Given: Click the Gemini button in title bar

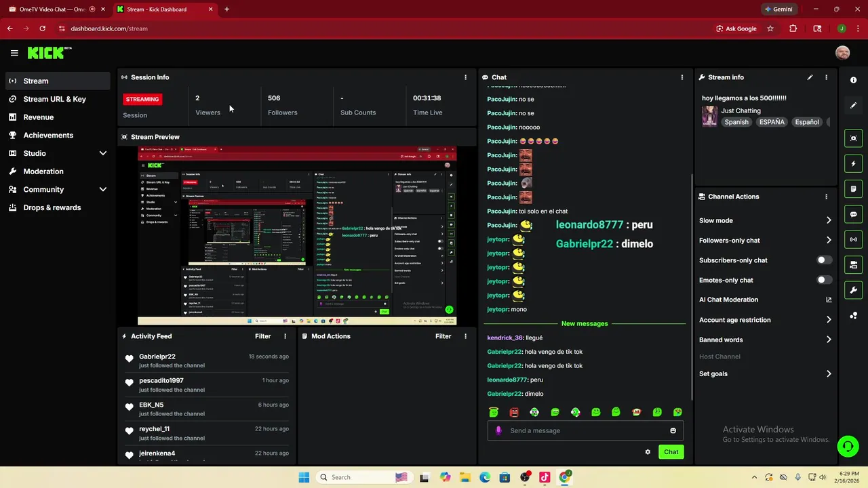Looking at the screenshot, I should pyautogui.click(x=778, y=9).
